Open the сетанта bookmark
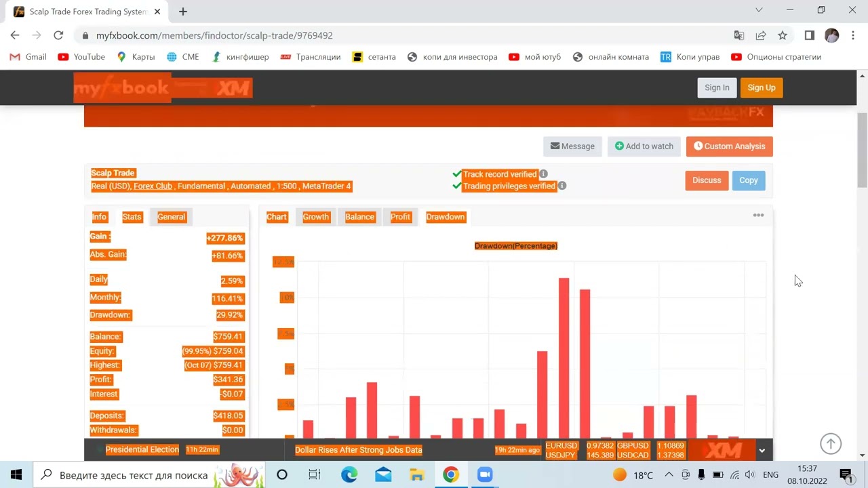Screen dimensions: 868x488 coord(374,57)
